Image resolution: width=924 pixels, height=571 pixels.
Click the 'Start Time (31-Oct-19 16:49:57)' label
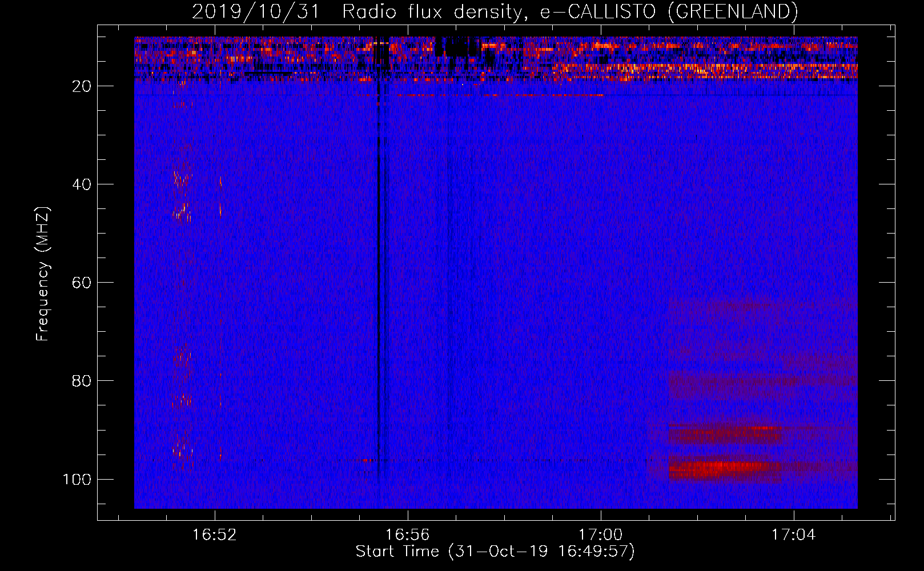pos(495,552)
